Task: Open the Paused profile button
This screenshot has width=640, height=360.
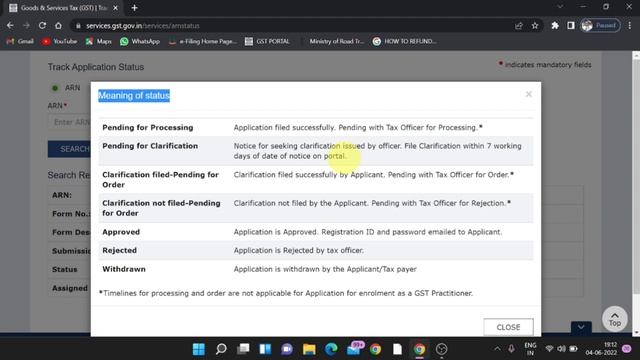Action: click(600, 25)
